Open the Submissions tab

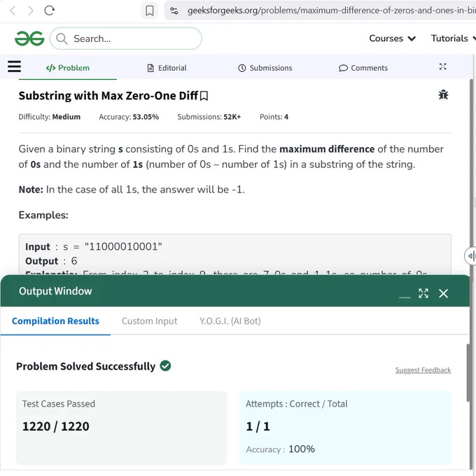(265, 68)
